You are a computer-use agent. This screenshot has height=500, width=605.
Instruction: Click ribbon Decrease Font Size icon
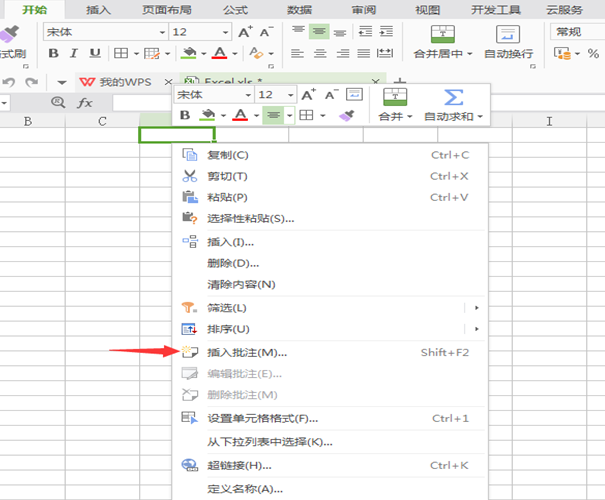tap(266, 32)
